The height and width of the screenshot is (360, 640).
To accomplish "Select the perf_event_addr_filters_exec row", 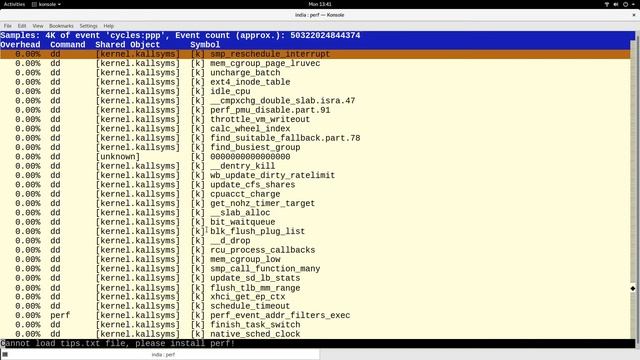I will (x=315, y=316).
